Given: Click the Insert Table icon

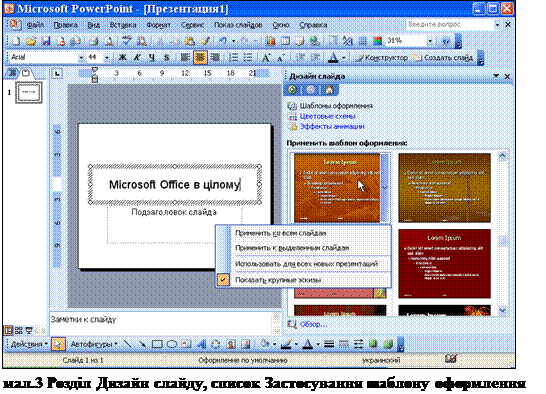Looking at the screenshot, I should point(285,41).
